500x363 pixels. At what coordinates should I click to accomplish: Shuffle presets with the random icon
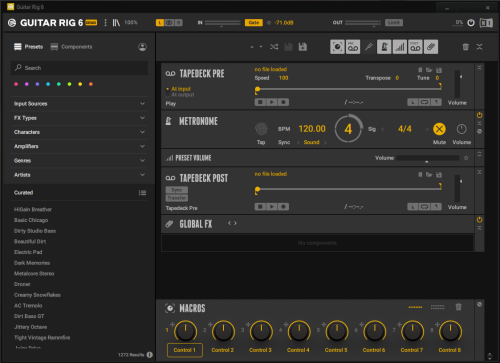(x=274, y=47)
